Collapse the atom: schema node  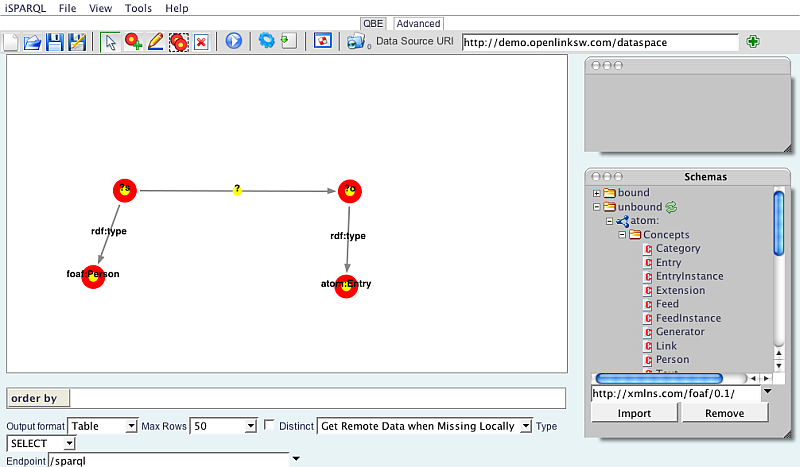[609, 221]
